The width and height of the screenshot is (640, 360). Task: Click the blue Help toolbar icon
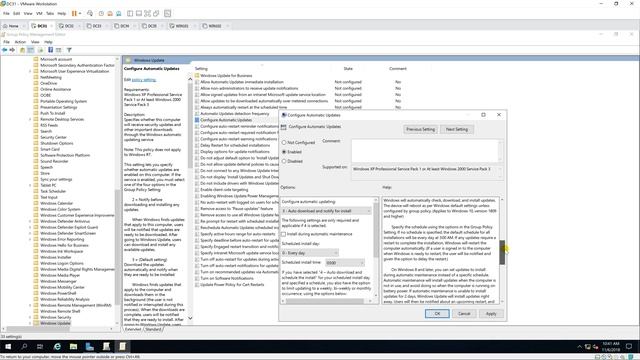(51, 50)
